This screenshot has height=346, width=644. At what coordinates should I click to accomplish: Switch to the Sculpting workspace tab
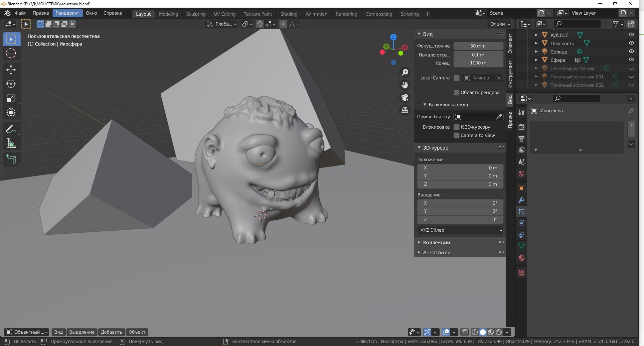click(x=196, y=14)
